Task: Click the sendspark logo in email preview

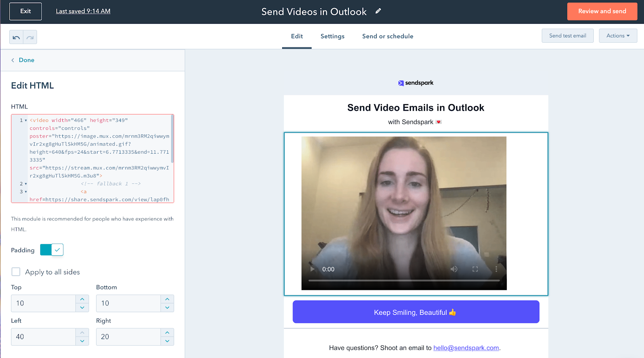Action: coord(416,83)
